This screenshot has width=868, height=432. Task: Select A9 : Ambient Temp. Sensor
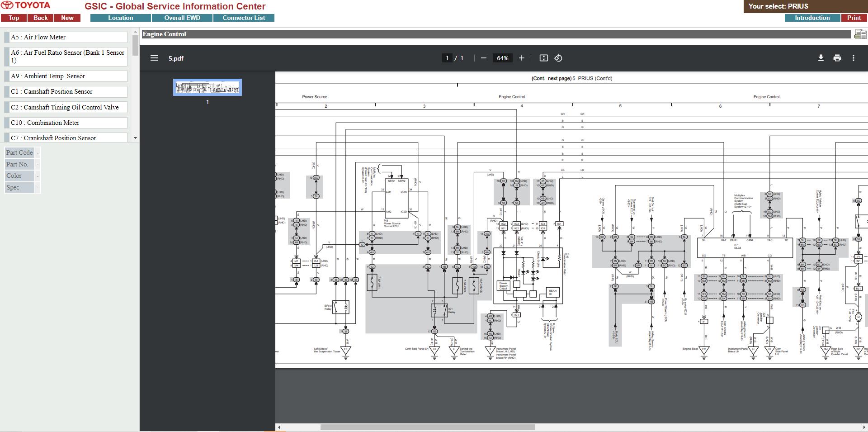pos(66,76)
